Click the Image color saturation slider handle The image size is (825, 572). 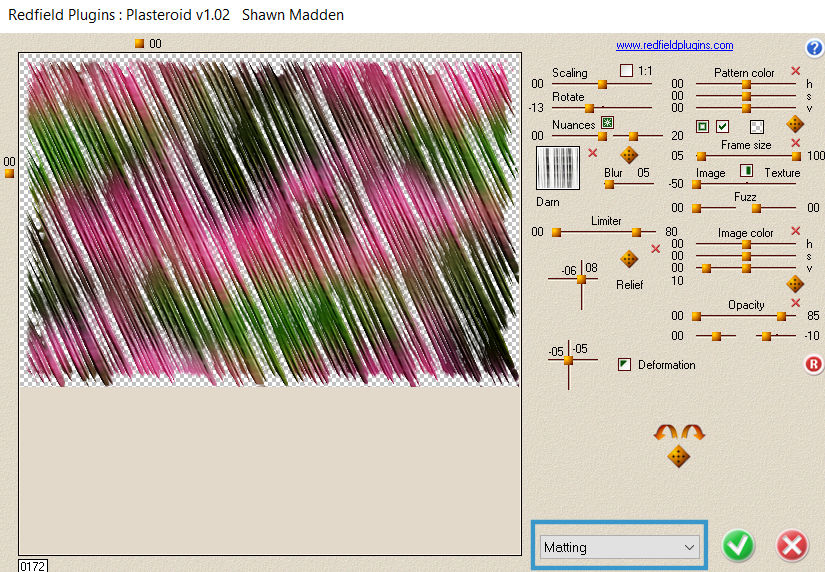[746, 257]
